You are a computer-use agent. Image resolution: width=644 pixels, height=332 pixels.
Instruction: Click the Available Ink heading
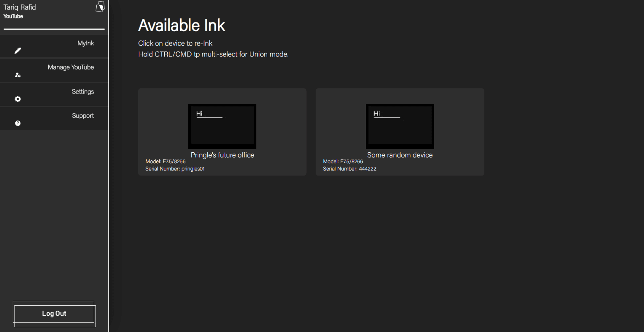(x=182, y=26)
